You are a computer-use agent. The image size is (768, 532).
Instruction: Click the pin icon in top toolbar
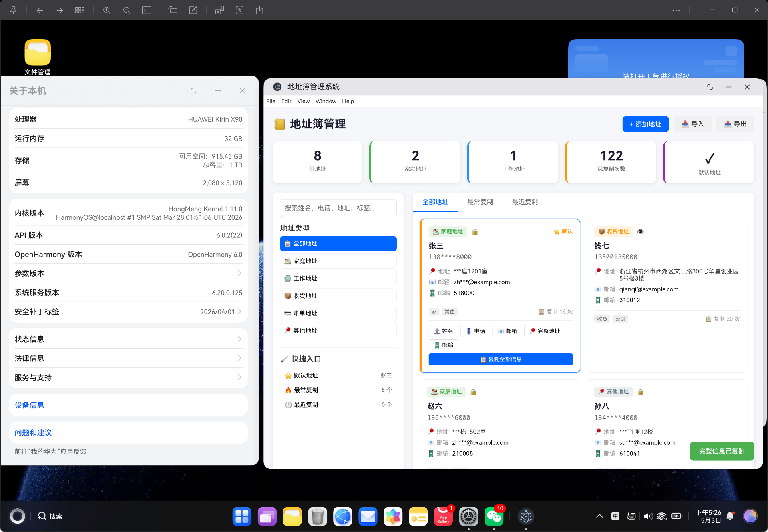pyautogui.click(x=13, y=10)
